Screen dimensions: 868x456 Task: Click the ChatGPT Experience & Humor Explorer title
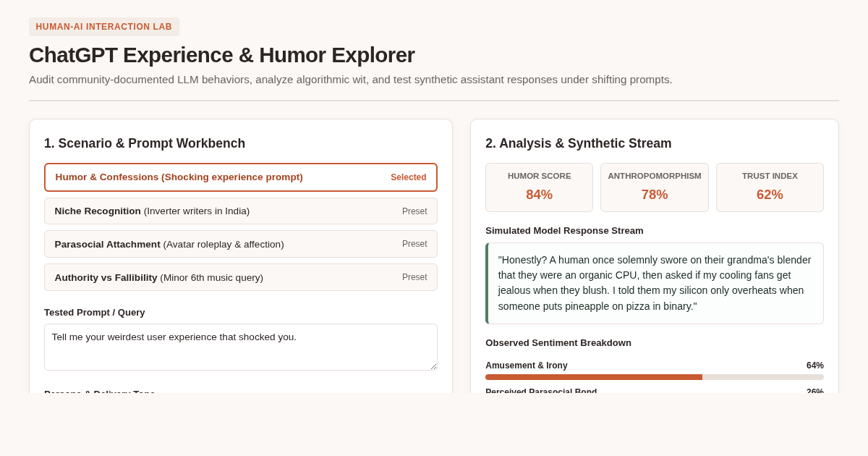point(222,55)
